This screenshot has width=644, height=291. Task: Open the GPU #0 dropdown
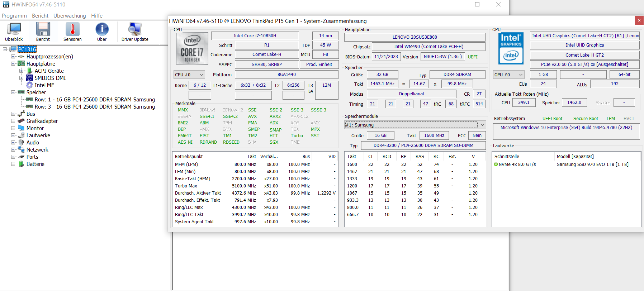[x=508, y=75]
